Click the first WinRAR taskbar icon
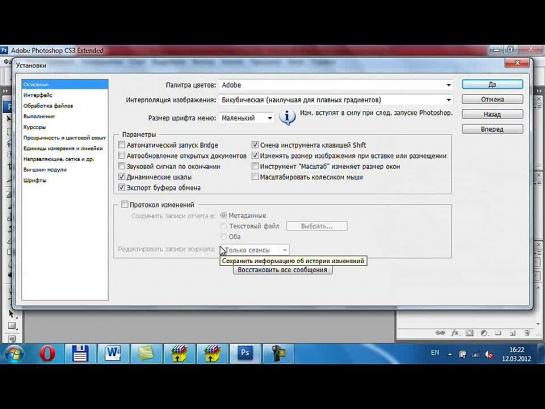Screen dimensions: 545x409 [179, 354]
